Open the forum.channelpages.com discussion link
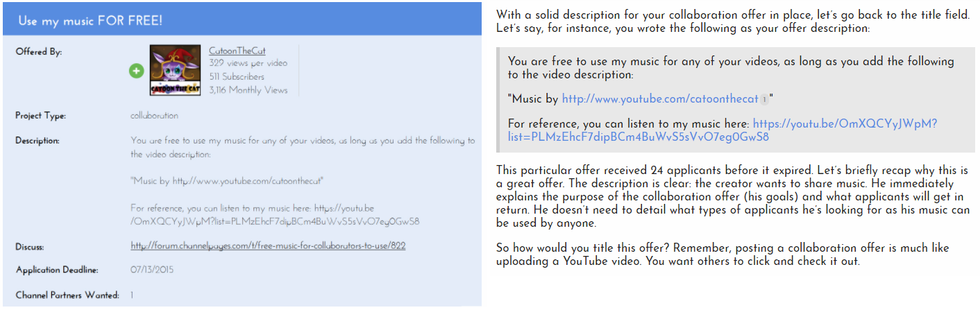Screen dimensions: 980x310 pos(268,246)
